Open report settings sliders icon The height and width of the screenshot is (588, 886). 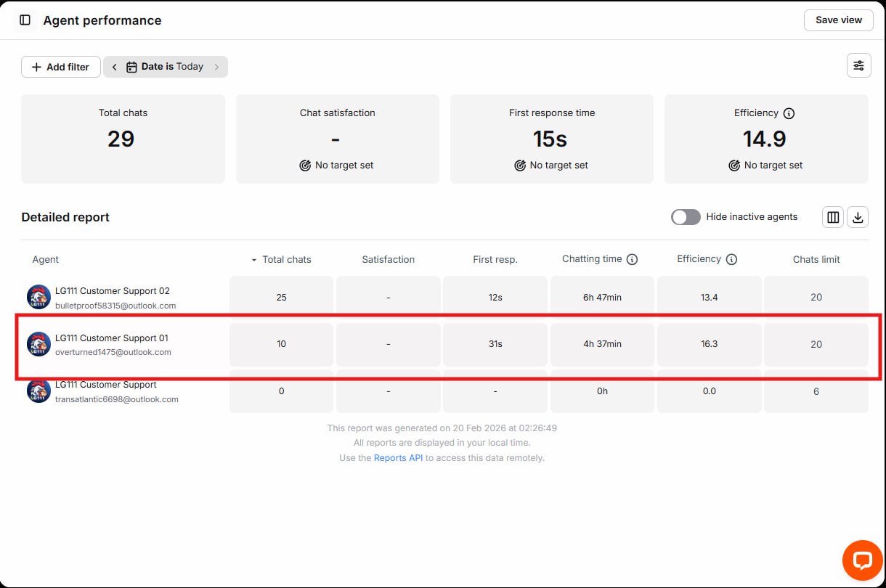click(858, 66)
